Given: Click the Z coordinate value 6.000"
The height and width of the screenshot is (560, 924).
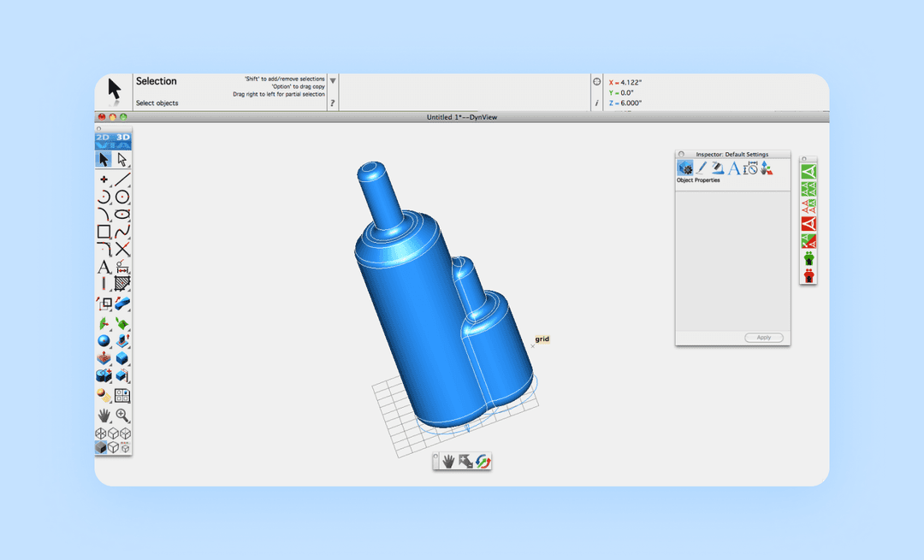Looking at the screenshot, I should [631, 103].
